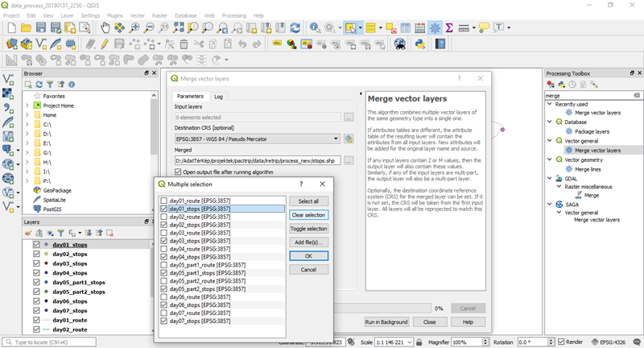The width and height of the screenshot is (644, 348).
Task: Select the Pan Map hand tool
Action: [x=105, y=28]
